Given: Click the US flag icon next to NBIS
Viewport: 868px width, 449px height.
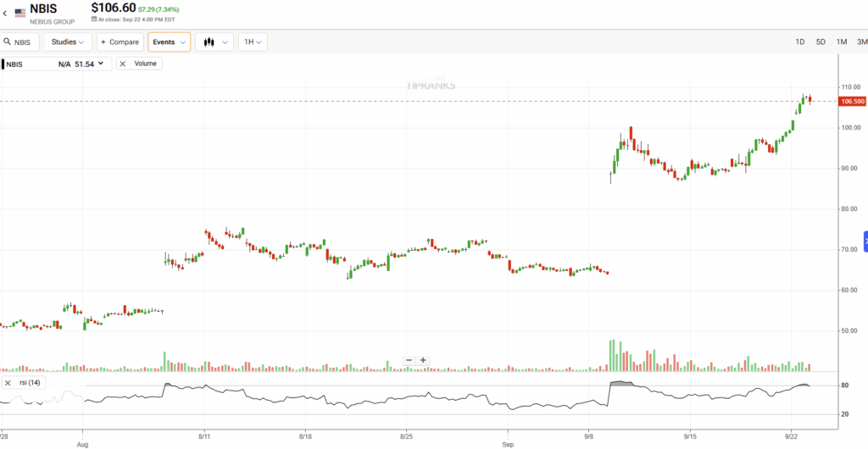Looking at the screenshot, I should 20,13.
